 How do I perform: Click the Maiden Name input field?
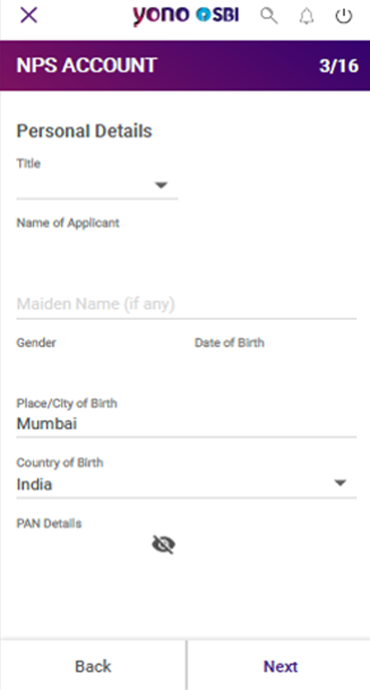[x=186, y=305]
